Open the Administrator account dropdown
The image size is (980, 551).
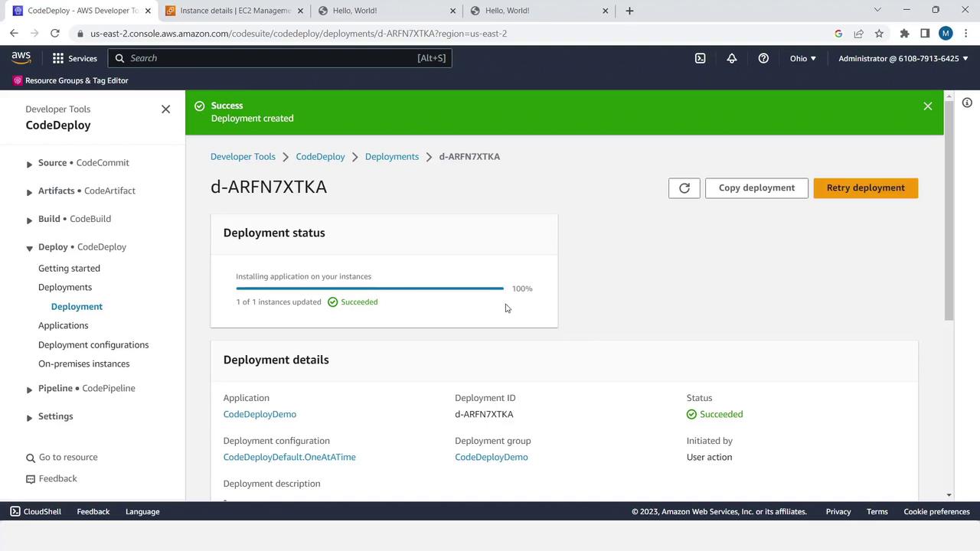903,58
